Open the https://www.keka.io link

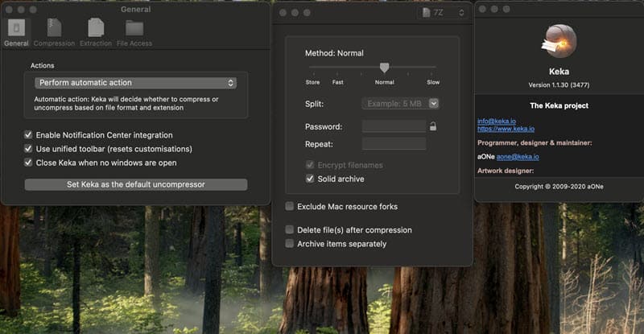tap(506, 129)
